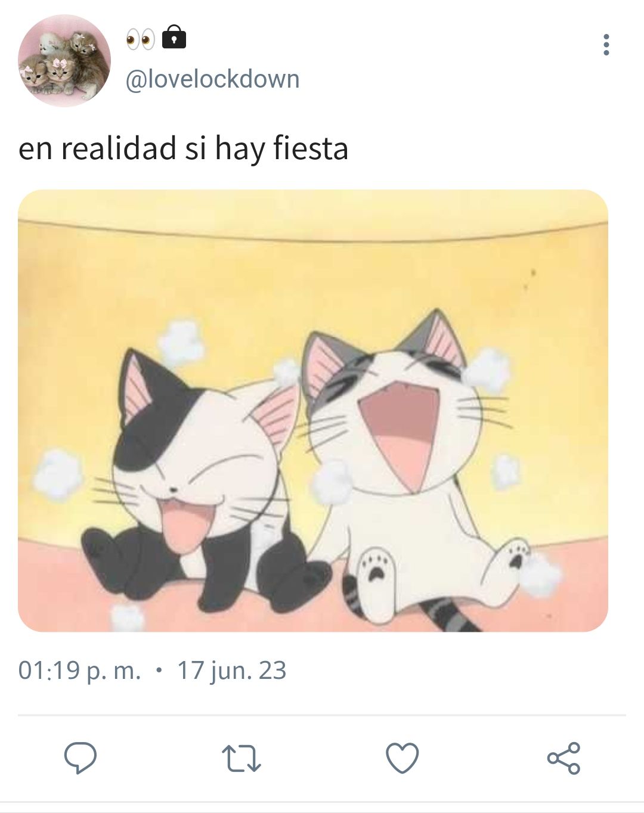Select the tweet text 'en realidad si hay fiesta'
This screenshot has height=813, width=644.
tap(184, 148)
